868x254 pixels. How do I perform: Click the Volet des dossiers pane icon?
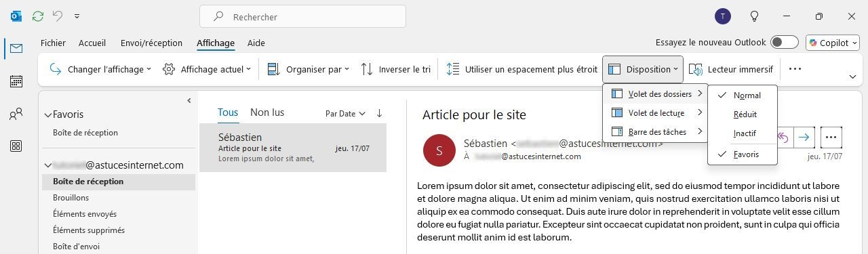tap(616, 94)
